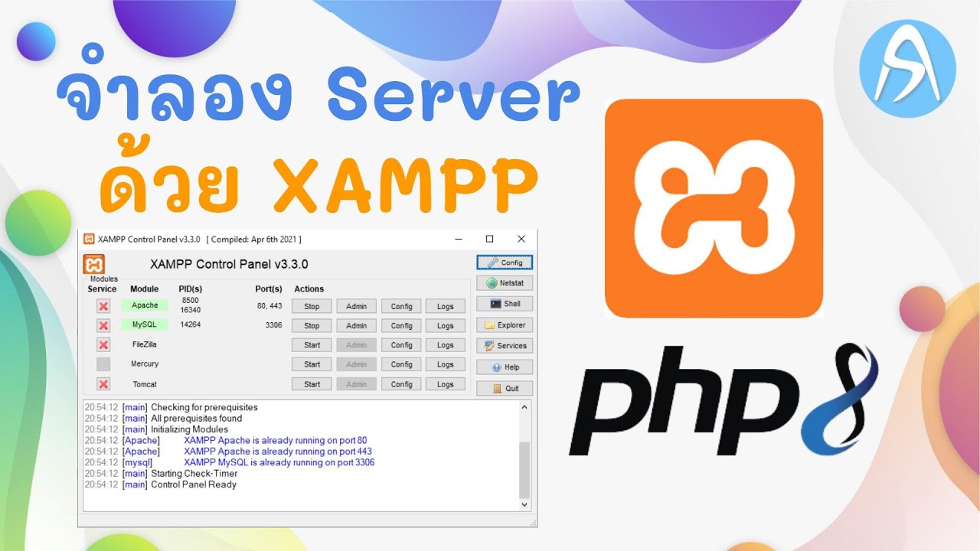980x551 pixels.
Task: Stop the MySQL module
Action: pyautogui.click(x=312, y=325)
